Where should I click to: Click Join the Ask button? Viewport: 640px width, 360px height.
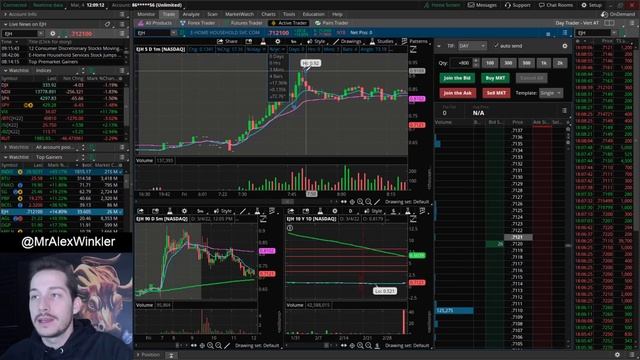coord(458,93)
